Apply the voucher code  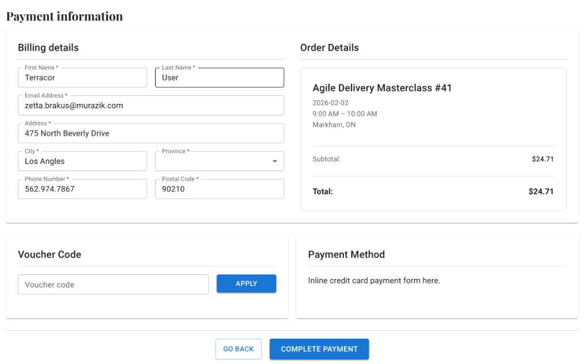coord(246,284)
